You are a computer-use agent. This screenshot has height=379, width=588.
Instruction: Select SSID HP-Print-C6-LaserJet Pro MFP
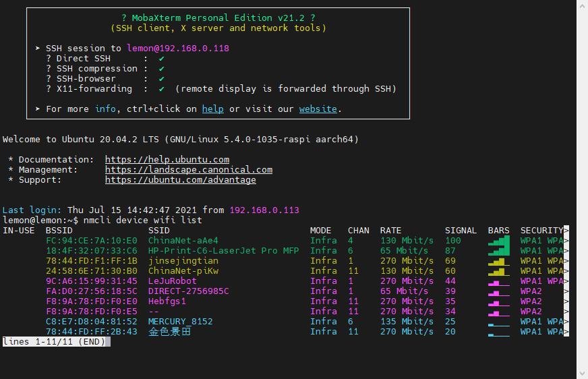[223, 250]
